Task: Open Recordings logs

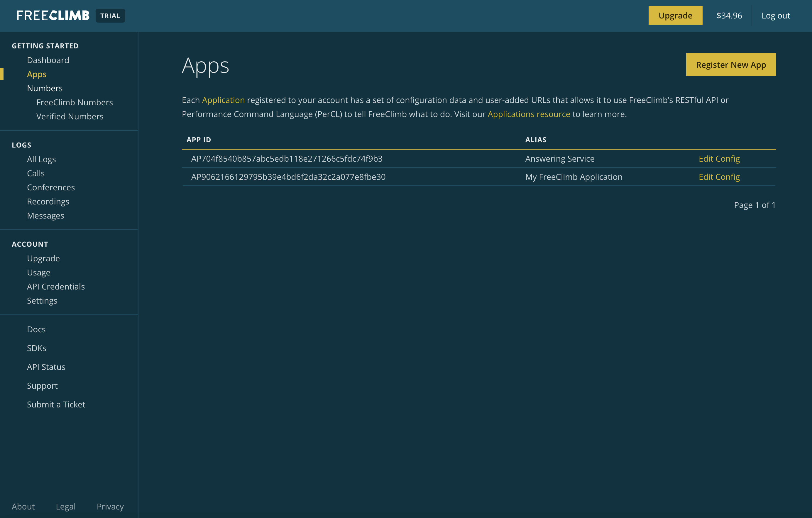Action: (48, 202)
